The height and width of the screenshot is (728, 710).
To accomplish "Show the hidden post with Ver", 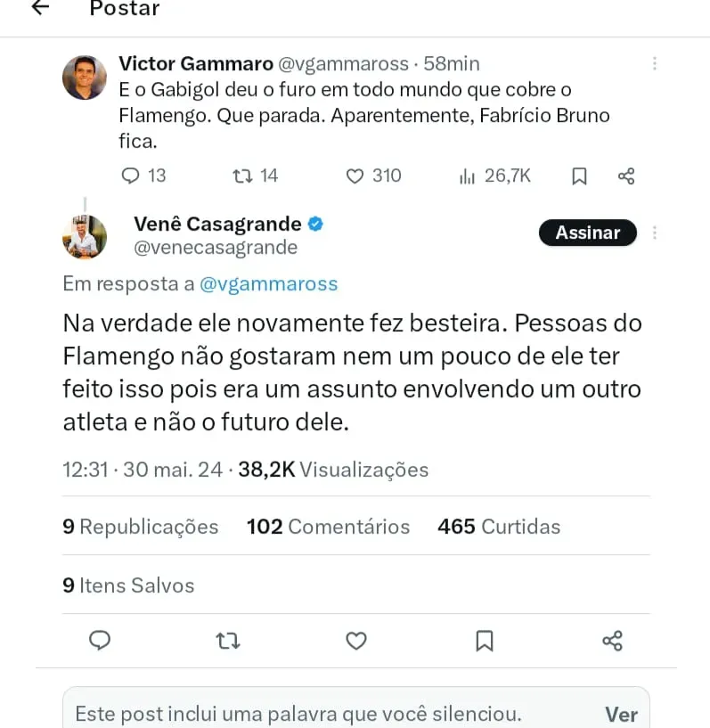I will [x=621, y=714].
